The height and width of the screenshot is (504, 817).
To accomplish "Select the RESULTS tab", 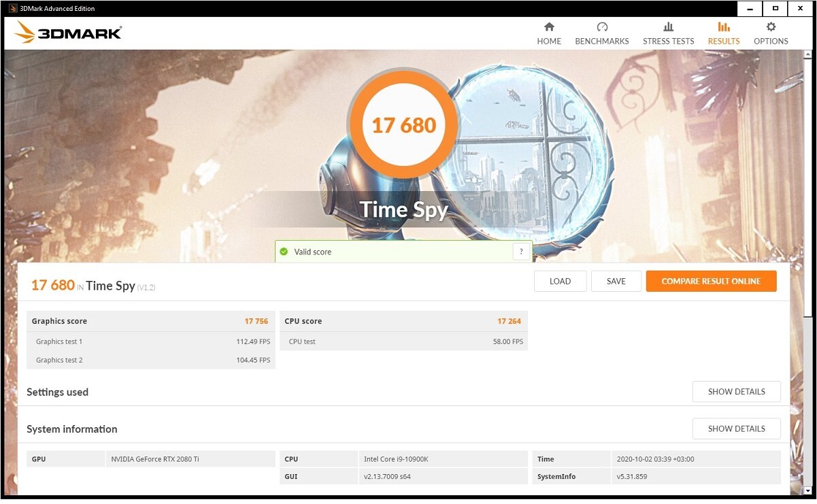I will point(724,33).
